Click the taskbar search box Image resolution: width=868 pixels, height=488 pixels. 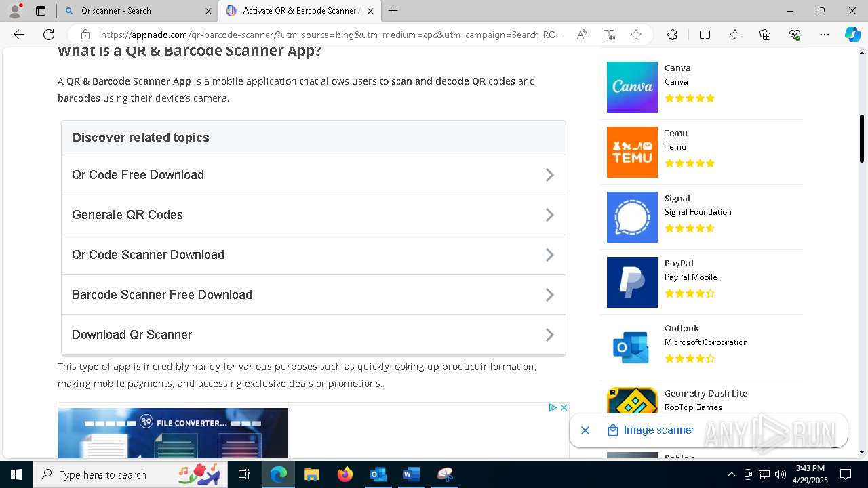[x=130, y=474]
